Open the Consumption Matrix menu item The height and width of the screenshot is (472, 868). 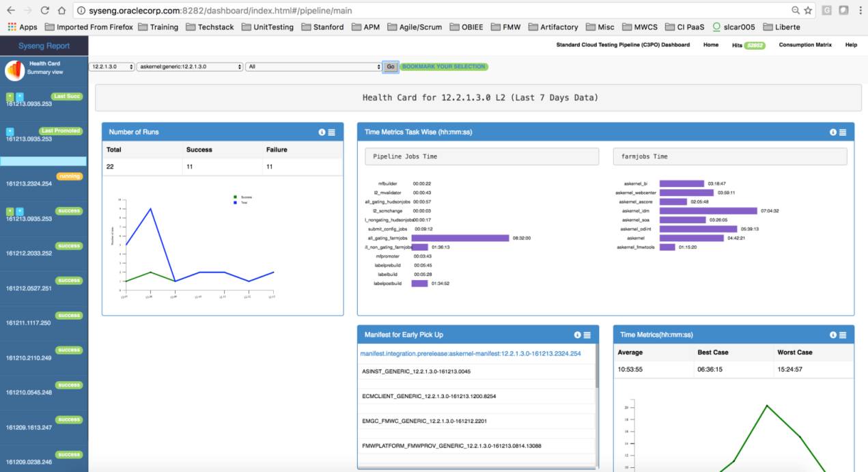[805, 45]
